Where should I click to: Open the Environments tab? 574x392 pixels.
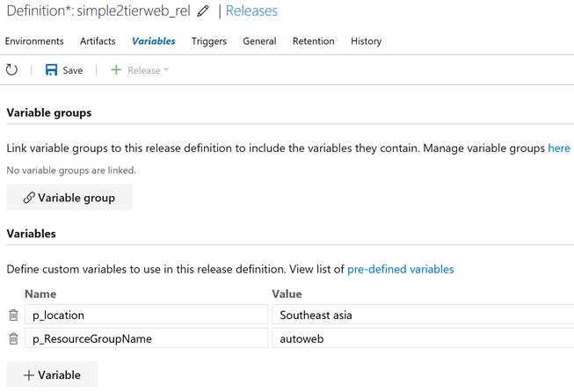(34, 41)
